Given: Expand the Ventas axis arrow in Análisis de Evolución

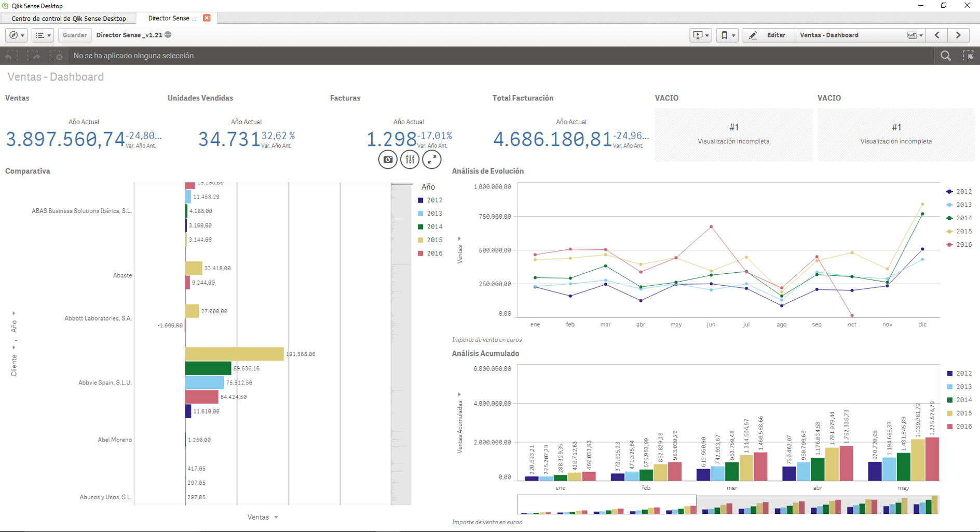Looking at the screenshot, I should pyautogui.click(x=459, y=238).
